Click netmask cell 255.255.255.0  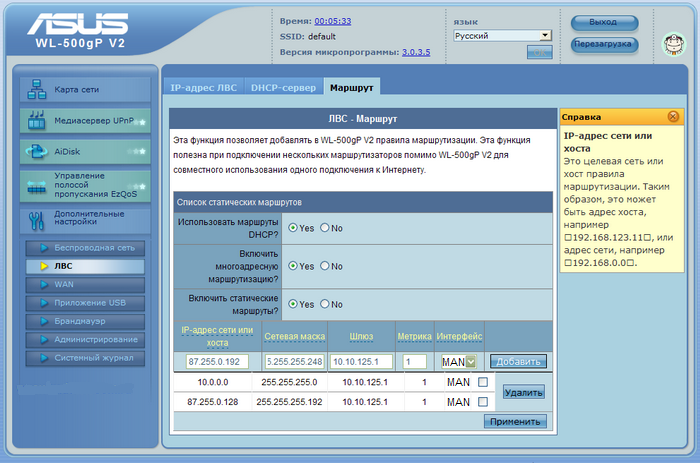pos(289,382)
